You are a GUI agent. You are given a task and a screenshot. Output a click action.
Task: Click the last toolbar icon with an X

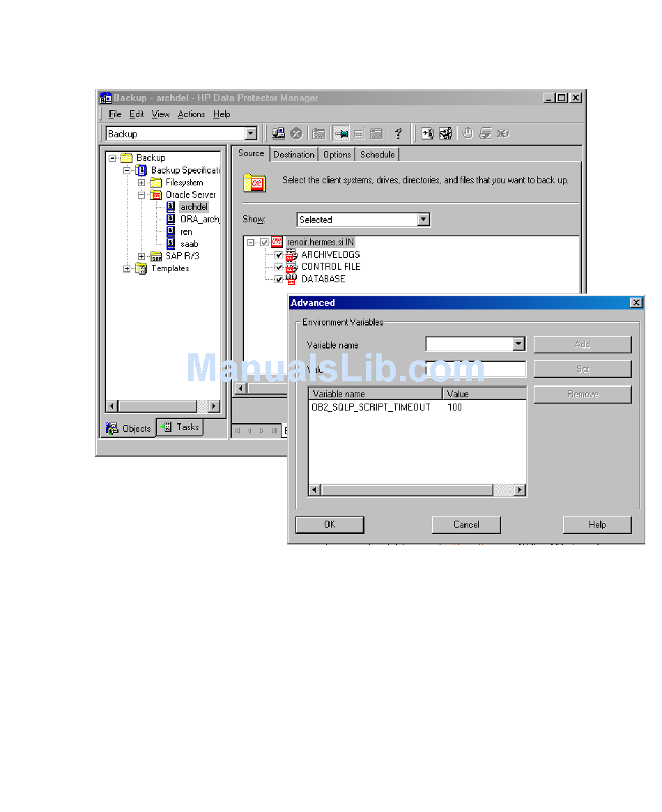(502, 134)
